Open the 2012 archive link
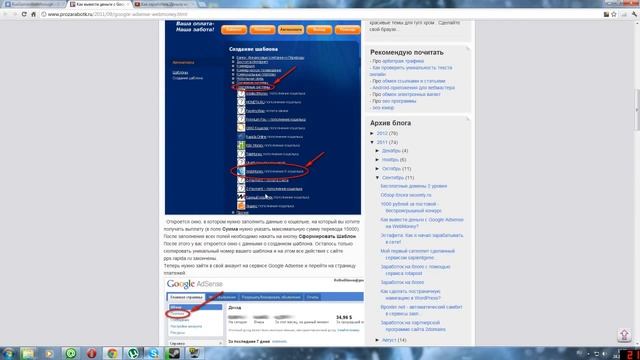The image size is (640, 360). (382, 133)
